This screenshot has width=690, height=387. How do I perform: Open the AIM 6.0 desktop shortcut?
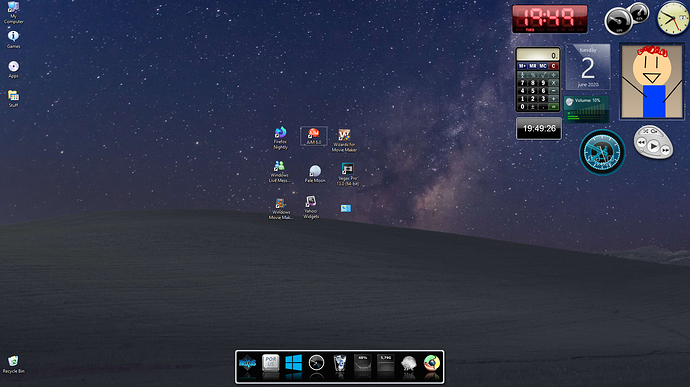pos(314,136)
